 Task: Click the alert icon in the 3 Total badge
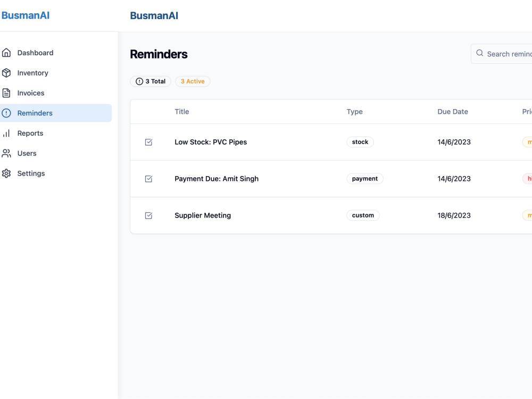point(139,81)
